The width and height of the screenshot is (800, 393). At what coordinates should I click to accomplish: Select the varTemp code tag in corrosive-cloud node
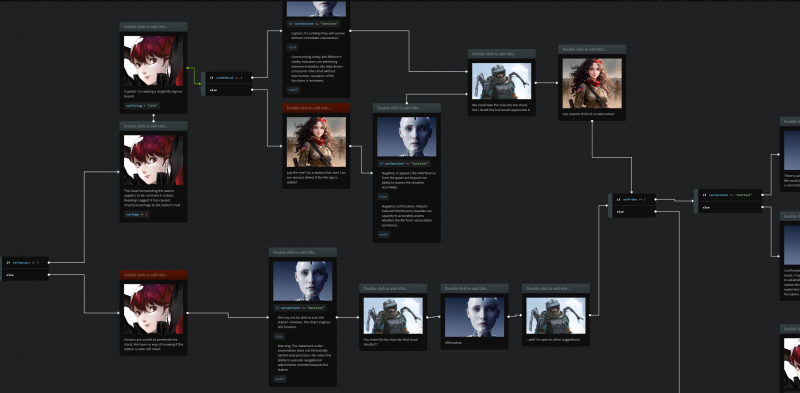(x=136, y=214)
